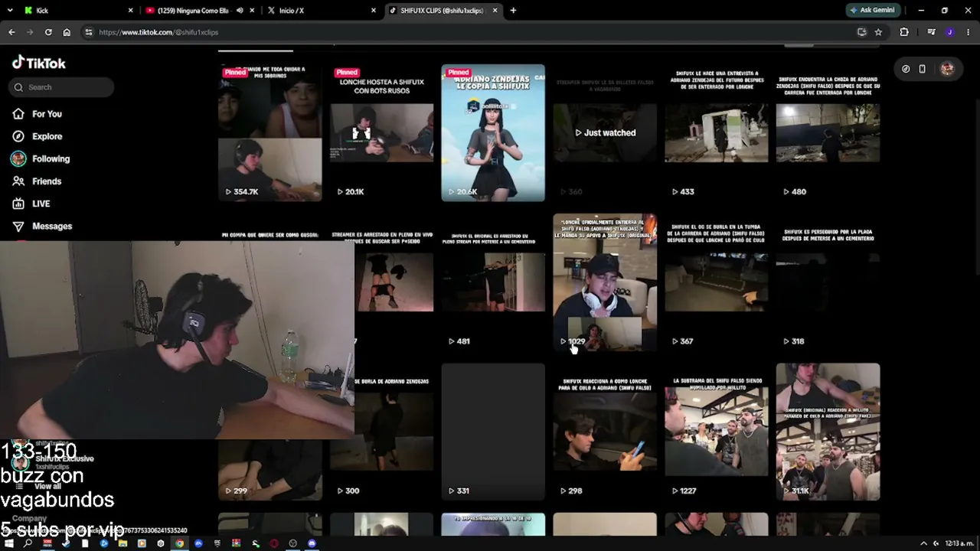Image resolution: width=980 pixels, height=551 pixels.
Task: Open the browser home page
Action: point(67,32)
